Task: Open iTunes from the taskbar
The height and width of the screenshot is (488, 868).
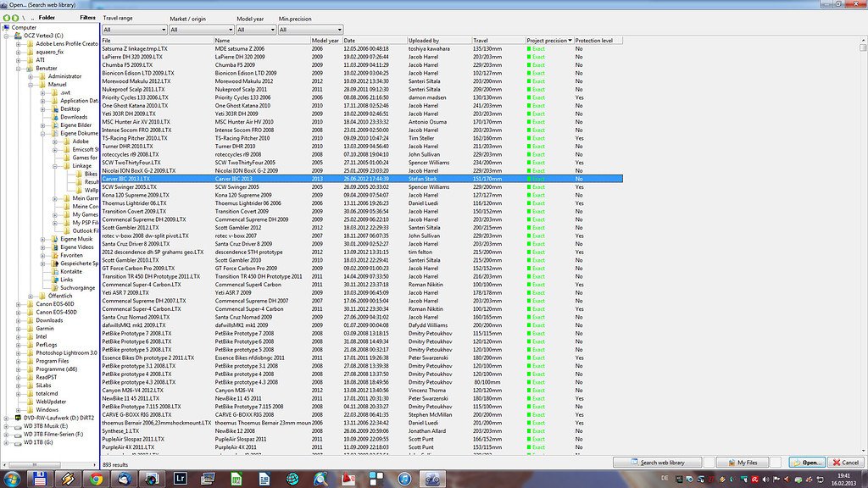Action: [404, 479]
